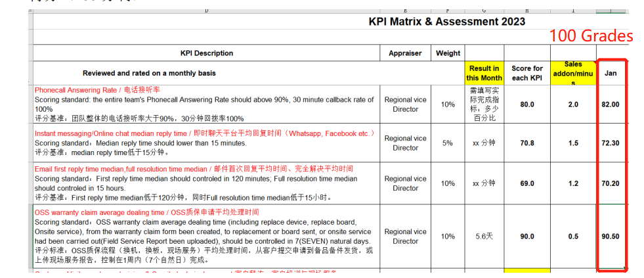Click Regional vice Director in OSS warranty row
The image size is (644, 278).
pyautogui.click(x=406, y=237)
